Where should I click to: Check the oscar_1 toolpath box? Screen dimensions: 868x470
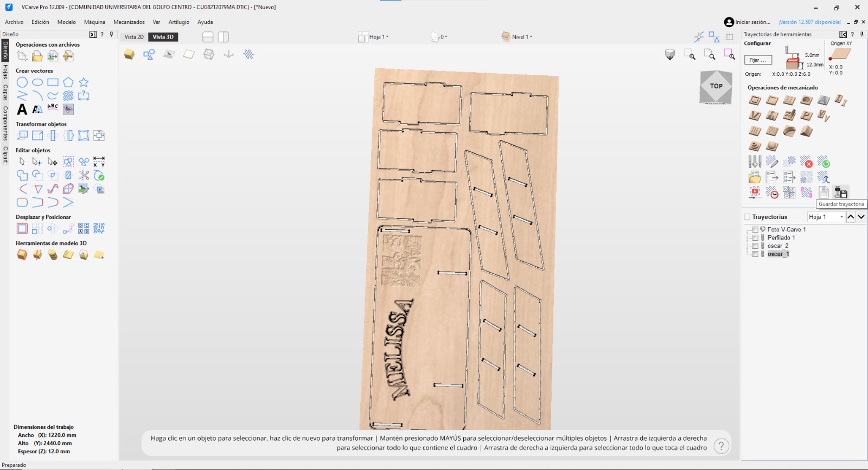[x=755, y=254]
